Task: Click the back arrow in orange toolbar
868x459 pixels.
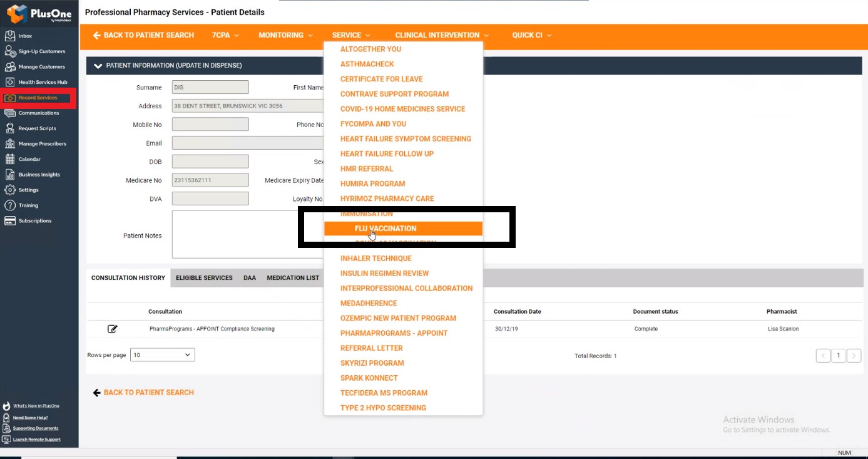Action: coord(96,35)
